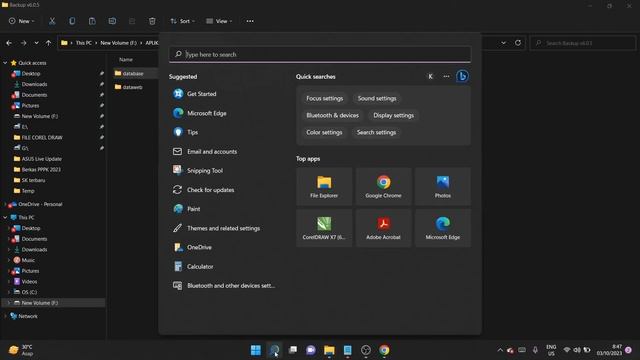Viewport: 640px width, 360px height.
Task: Open ASUS Live Update folder
Action: [x=42, y=159]
